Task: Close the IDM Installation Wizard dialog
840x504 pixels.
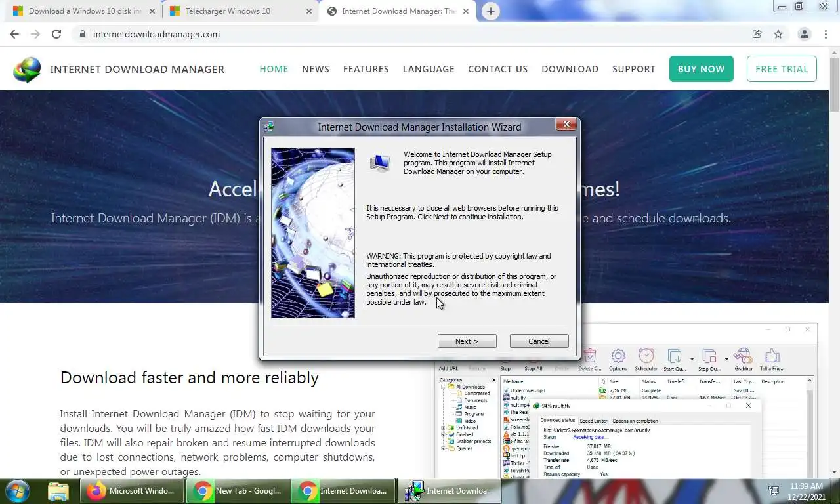Action: pos(566,125)
